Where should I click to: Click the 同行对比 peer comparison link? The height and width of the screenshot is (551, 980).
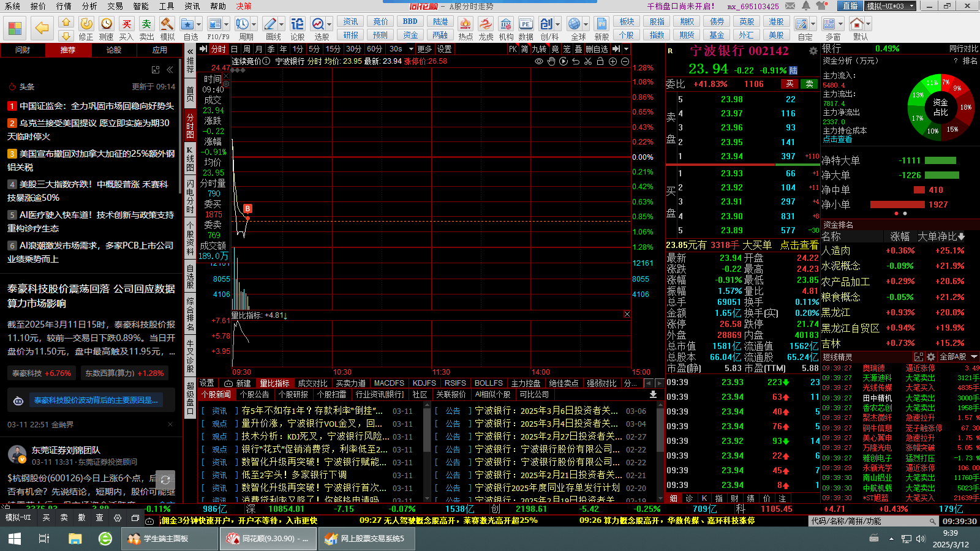pyautogui.click(x=964, y=49)
